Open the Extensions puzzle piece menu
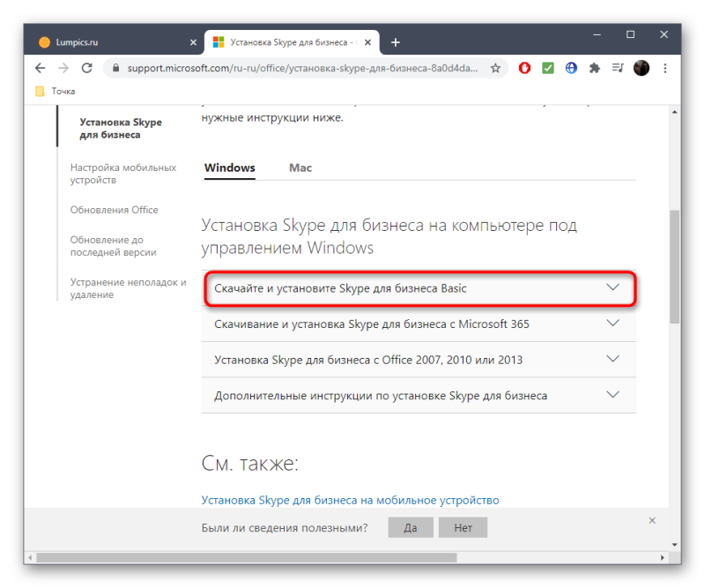 coord(594,68)
